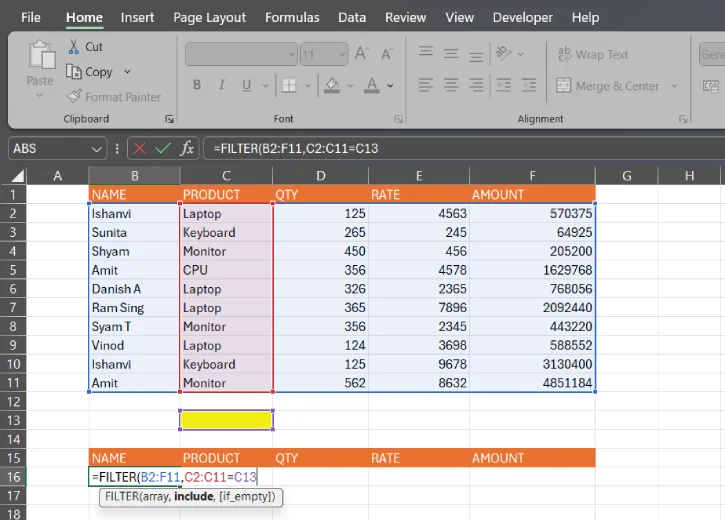The height and width of the screenshot is (520, 725).
Task: Align text right
Action: point(476,85)
